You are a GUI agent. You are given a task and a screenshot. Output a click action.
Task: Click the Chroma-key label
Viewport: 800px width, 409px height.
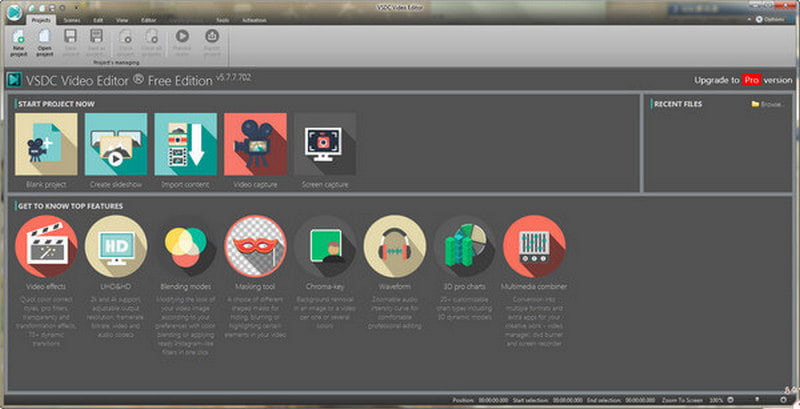coord(325,287)
